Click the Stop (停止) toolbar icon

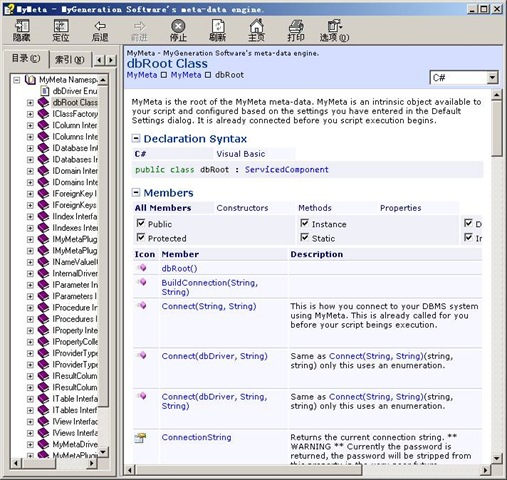point(178,26)
